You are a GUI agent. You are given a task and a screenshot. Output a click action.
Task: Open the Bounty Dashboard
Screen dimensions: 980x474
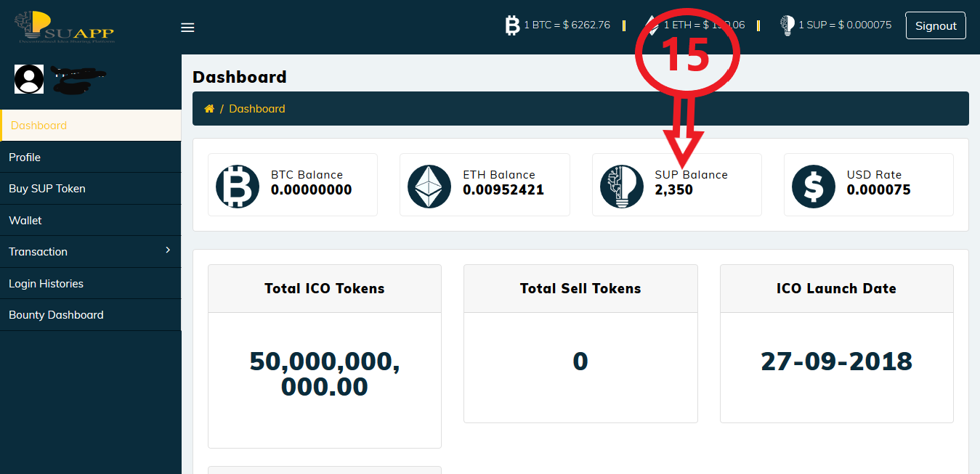(56, 315)
